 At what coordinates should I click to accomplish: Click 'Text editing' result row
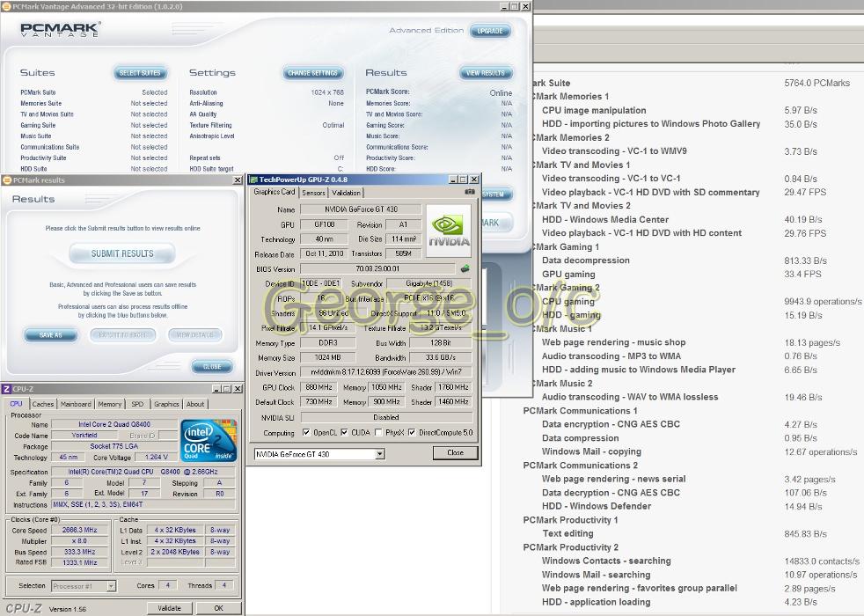[x=685, y=533]
